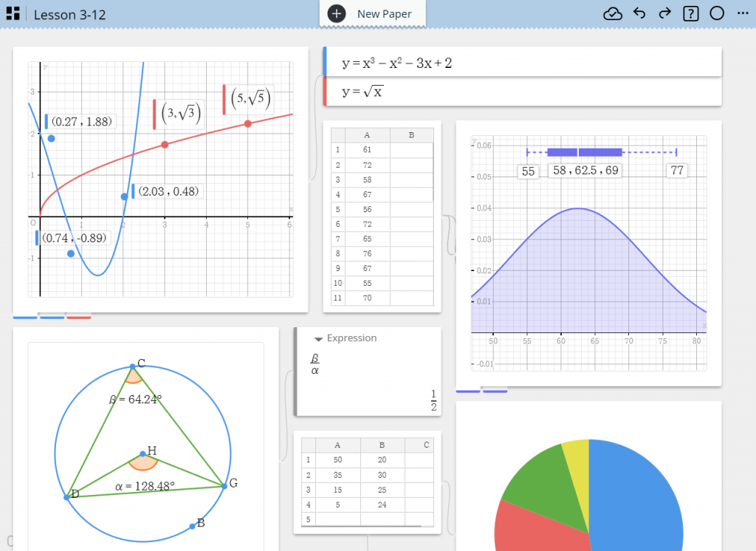Click the circle icon in top toolbar
The width and height of the screenshot is (756, 551).
[x=716, y=14]
